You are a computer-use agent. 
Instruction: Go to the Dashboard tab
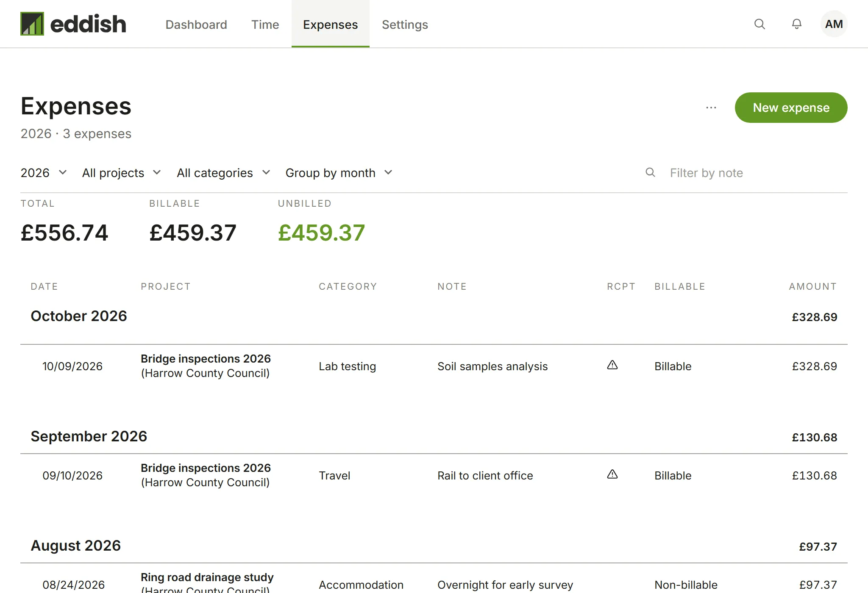196,25
